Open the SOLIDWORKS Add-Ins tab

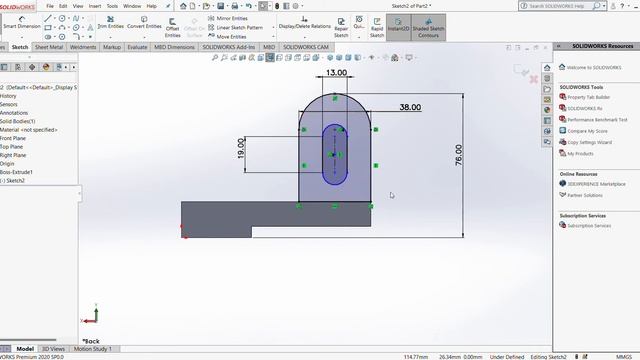229,47
